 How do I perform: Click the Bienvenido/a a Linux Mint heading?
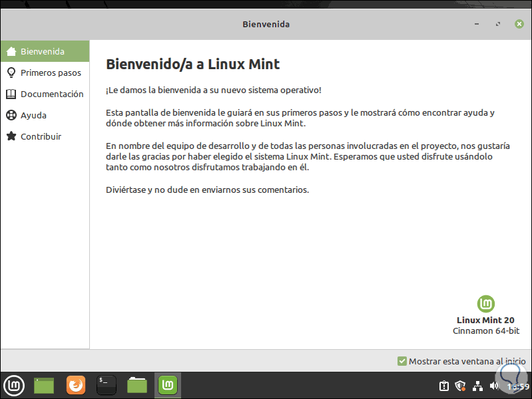tap(192, 64)
